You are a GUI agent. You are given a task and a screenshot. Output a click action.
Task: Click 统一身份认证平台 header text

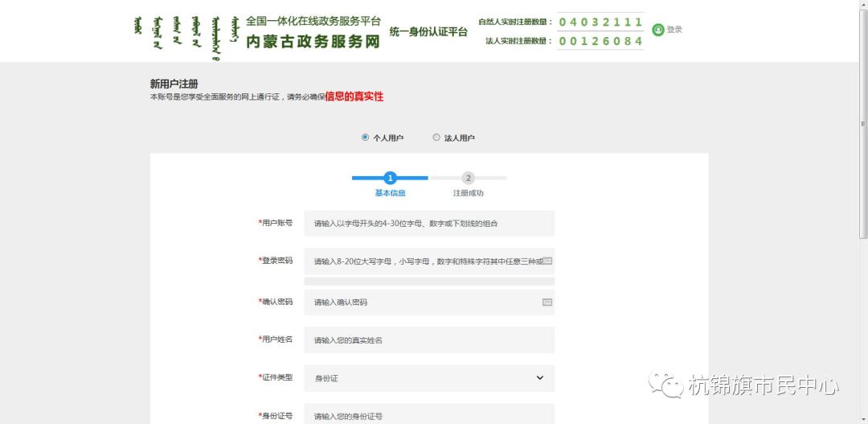(x=428, y=31)
